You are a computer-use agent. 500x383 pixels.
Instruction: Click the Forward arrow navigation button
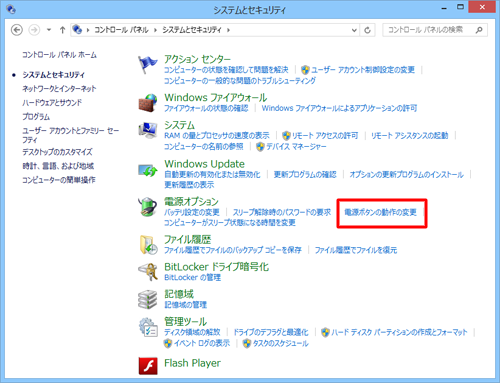(34, 30)
